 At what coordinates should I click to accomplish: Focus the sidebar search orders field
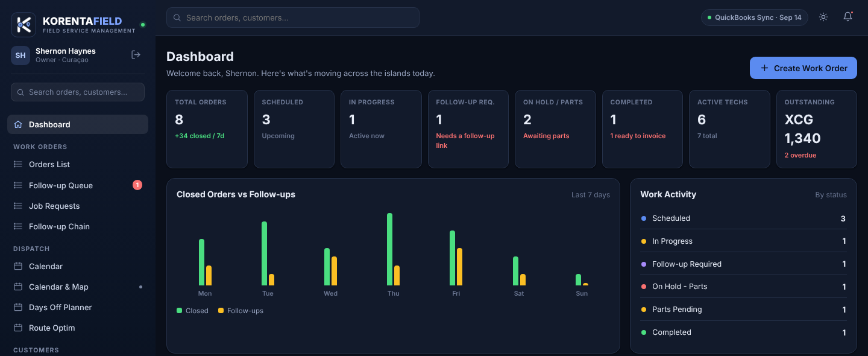click(78, 92)
